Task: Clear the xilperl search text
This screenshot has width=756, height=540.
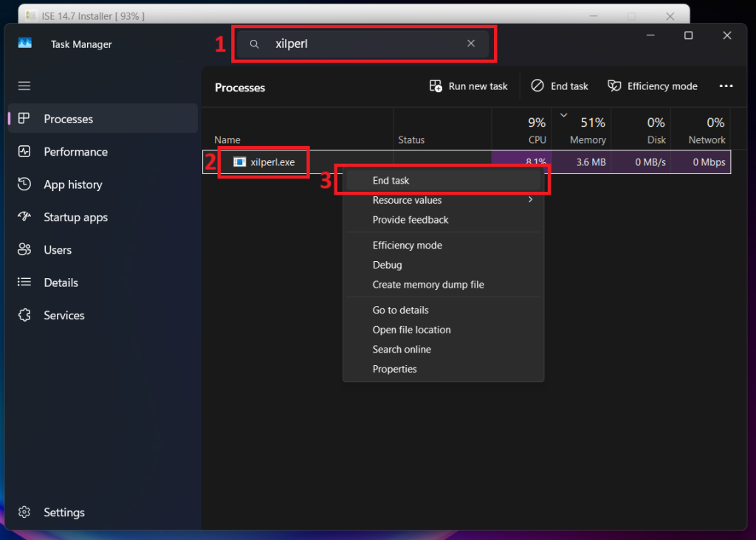Action: (471, 44)
